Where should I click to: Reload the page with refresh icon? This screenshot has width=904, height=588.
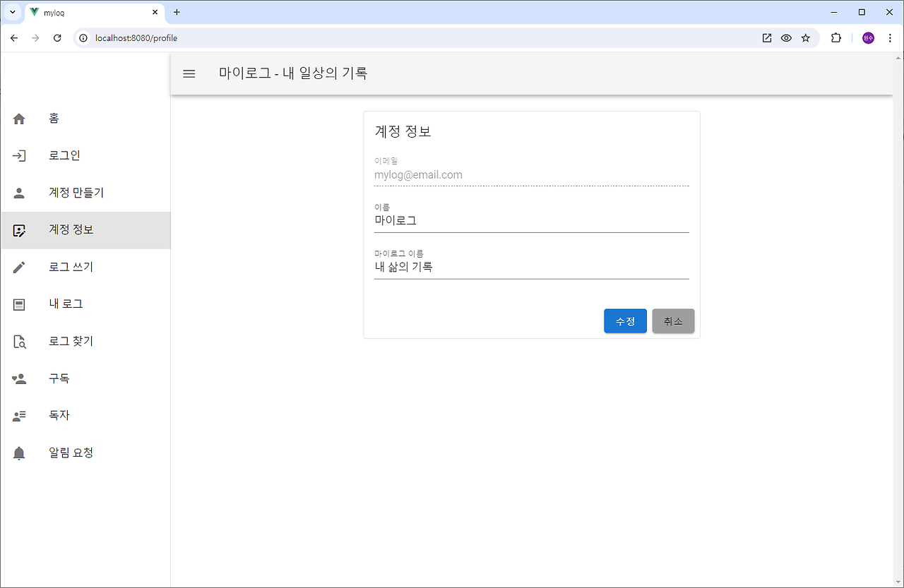click(58, 38)
